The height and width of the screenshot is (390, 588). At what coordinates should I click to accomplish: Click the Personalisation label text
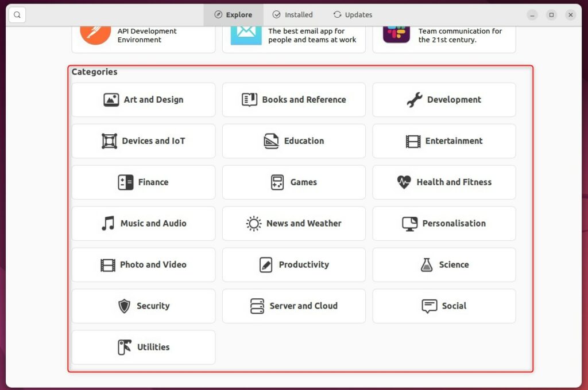(454, 223)
